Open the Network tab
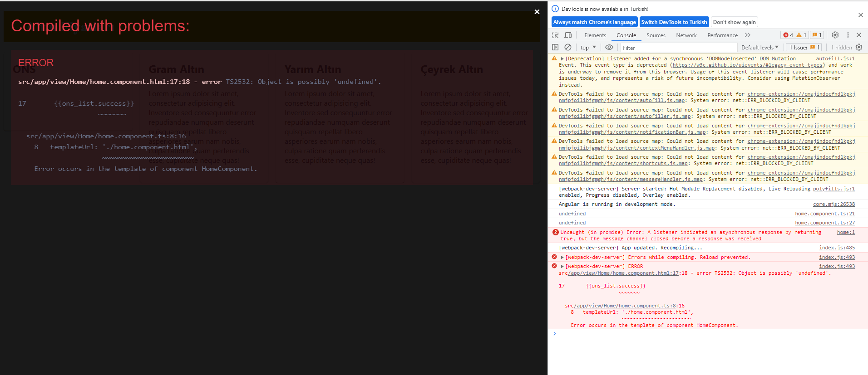 [686, 35]
